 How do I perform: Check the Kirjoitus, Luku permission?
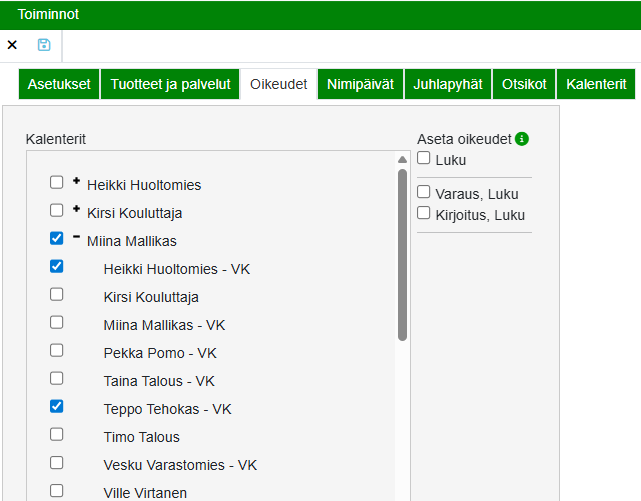click(424, 213)
